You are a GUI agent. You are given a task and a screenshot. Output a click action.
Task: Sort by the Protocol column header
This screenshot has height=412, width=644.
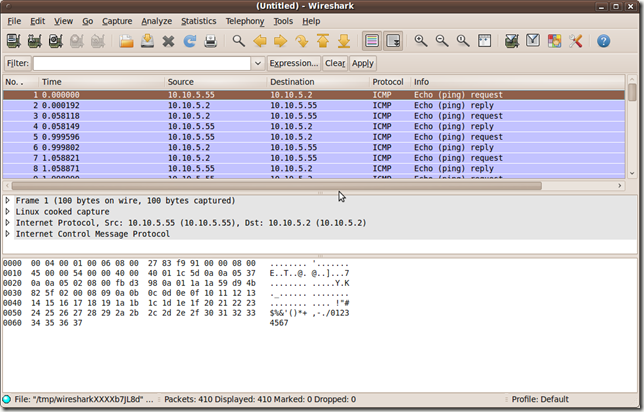click(390, 82)
